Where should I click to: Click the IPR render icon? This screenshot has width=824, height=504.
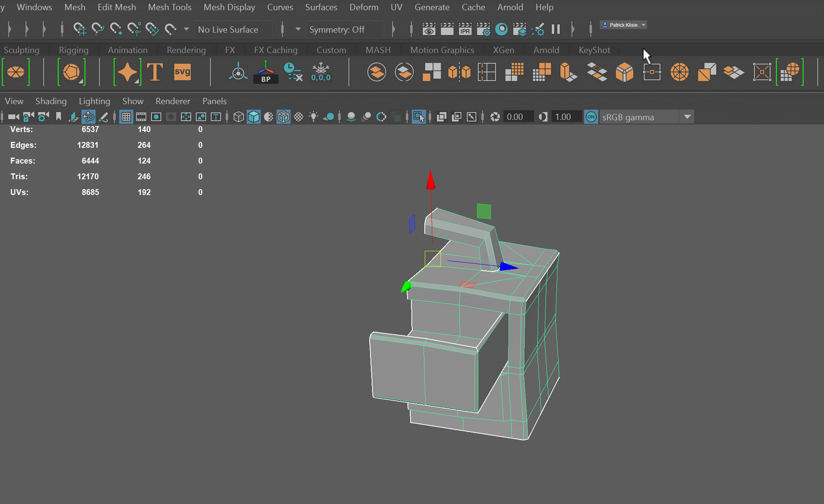(x=465, y=29)
